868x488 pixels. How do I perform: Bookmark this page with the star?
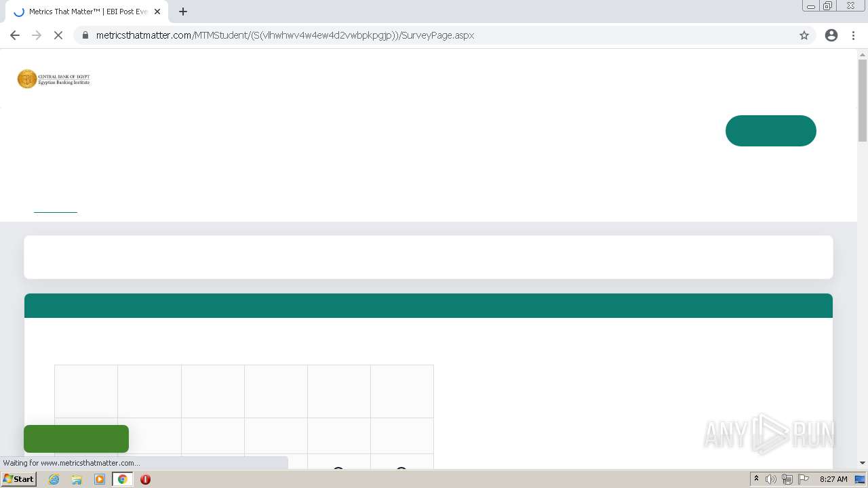[804, 35]
